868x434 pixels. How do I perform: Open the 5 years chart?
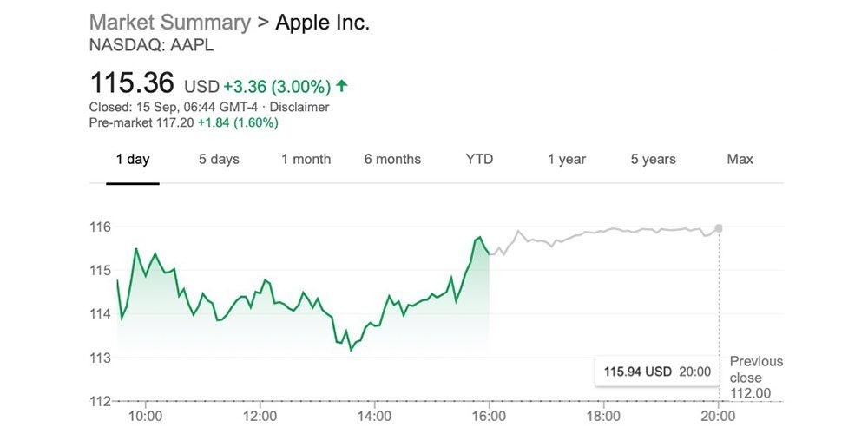pos(653,160)
